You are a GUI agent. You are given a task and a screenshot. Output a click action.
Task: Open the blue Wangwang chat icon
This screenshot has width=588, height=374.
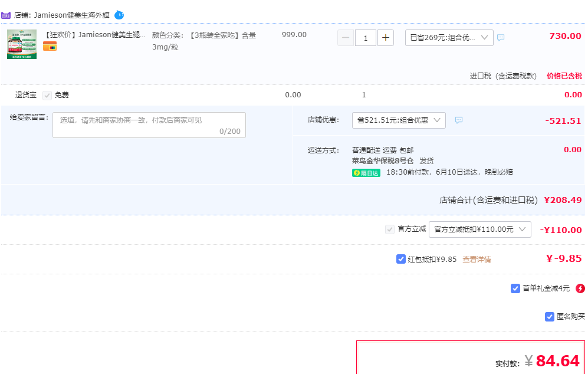pyautogui.click(x=119, y=15)
